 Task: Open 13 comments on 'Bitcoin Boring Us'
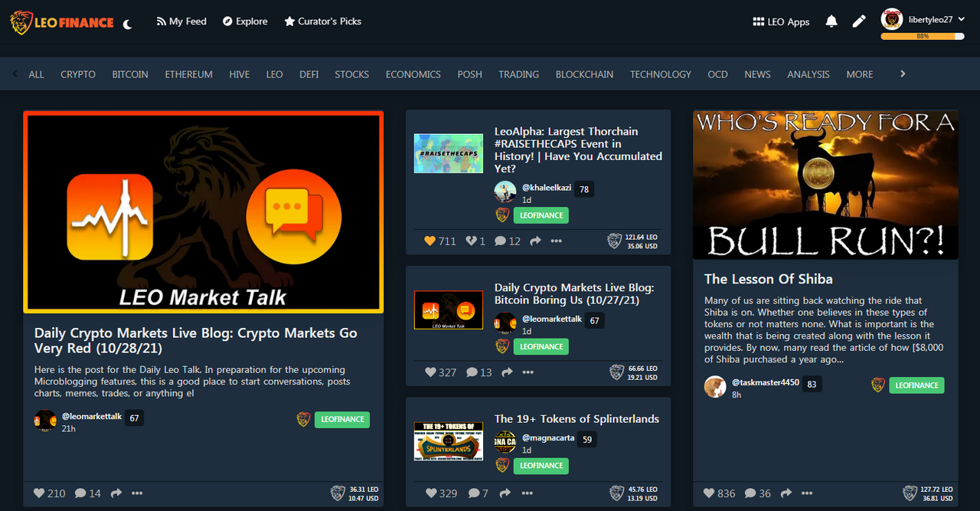pos(479,372)
